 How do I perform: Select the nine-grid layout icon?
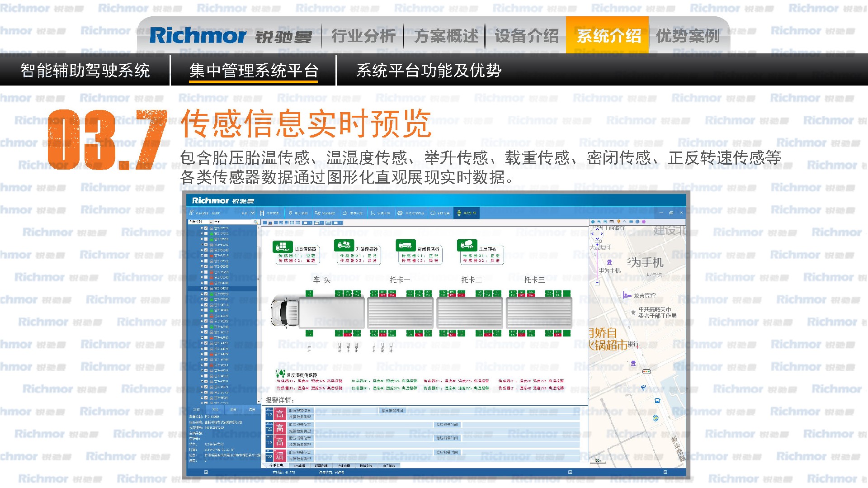(x=292, y=223)
